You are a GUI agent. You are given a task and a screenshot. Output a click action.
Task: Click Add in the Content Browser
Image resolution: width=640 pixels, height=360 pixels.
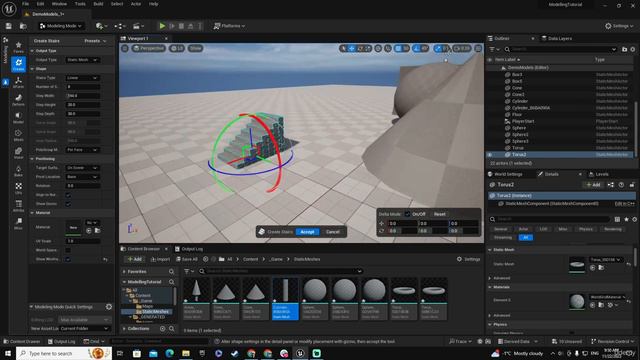pyautogui.click(x=134, y=259)
